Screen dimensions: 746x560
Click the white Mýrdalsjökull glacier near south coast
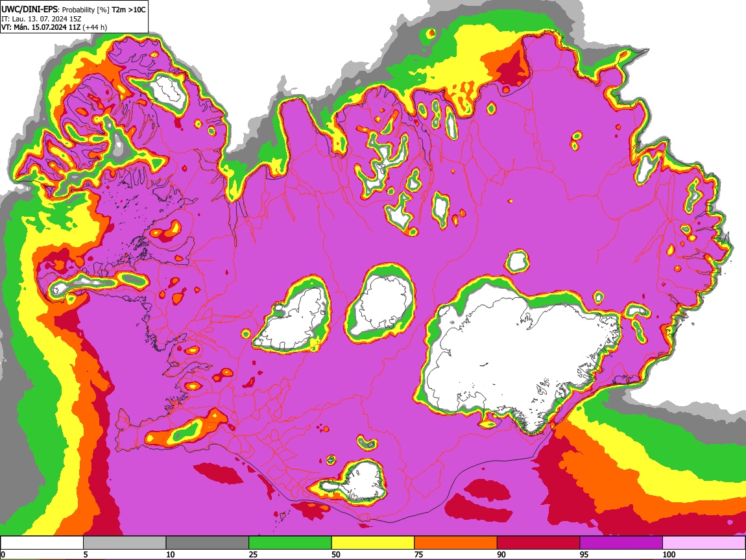(364, 481)
